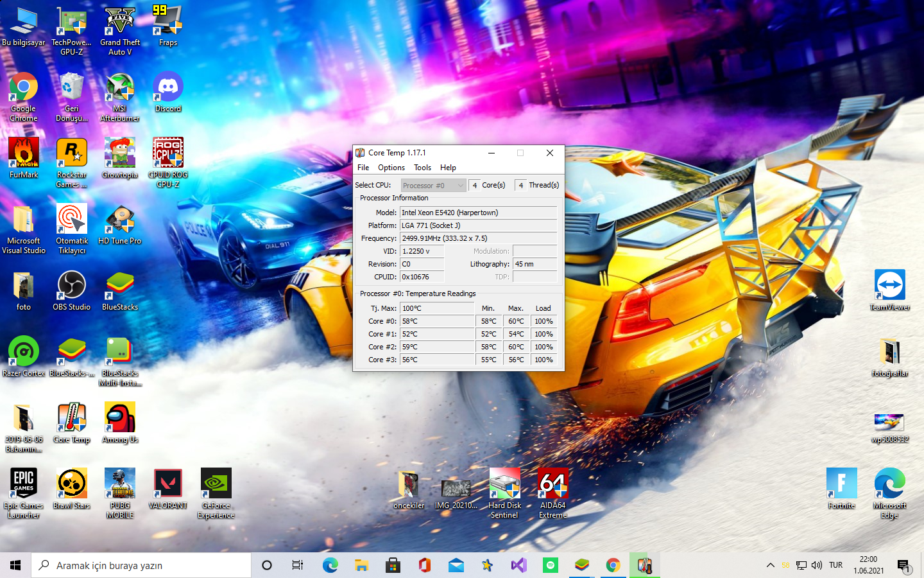Select the CPUID ROG CPU-Z icon
This screenshot has height=578, width=924.
click(168, 163)
